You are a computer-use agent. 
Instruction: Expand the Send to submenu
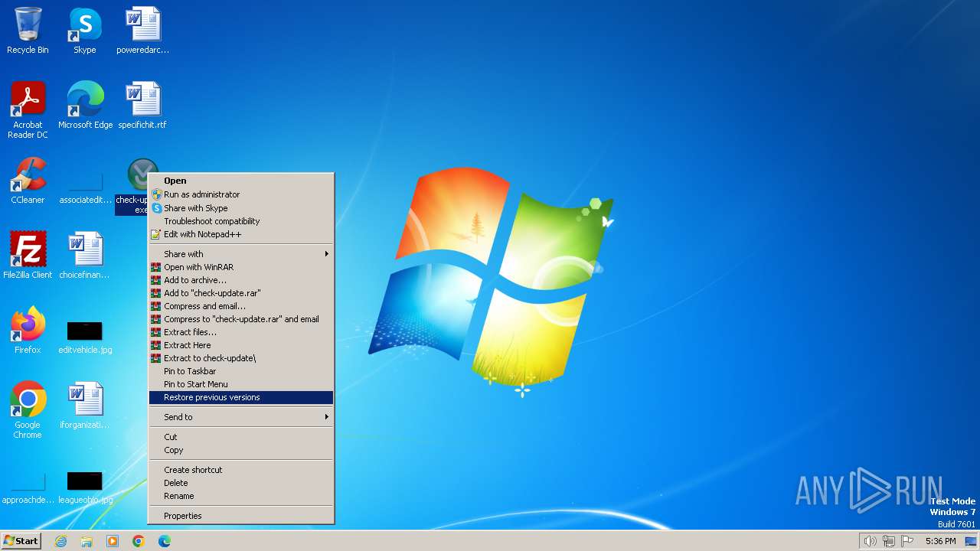pos(241,417)
